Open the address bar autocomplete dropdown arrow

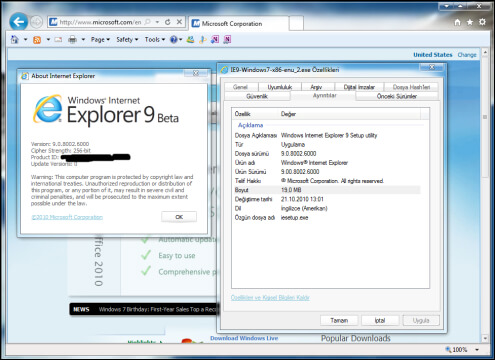coord(157,22)
